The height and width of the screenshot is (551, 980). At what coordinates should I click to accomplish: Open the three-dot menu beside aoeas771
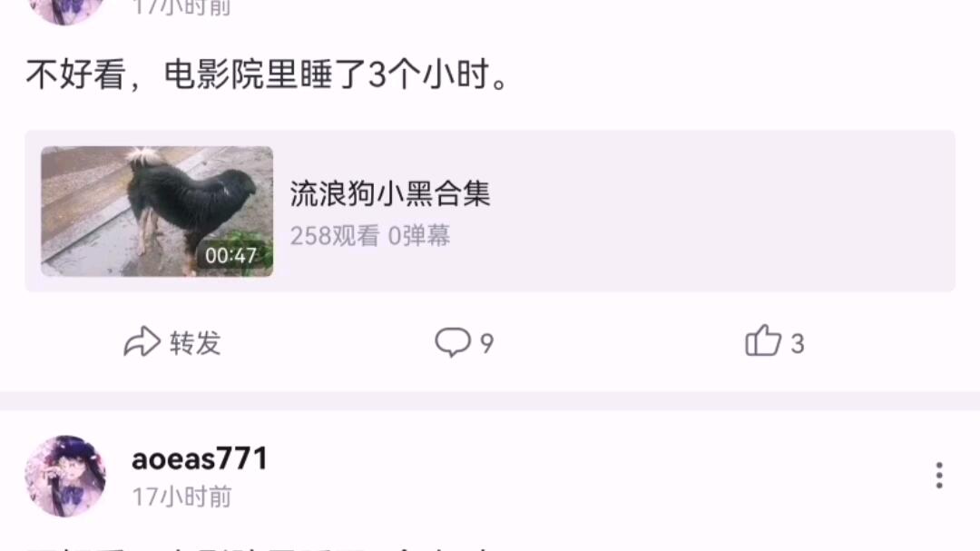[x=939, y=476]
